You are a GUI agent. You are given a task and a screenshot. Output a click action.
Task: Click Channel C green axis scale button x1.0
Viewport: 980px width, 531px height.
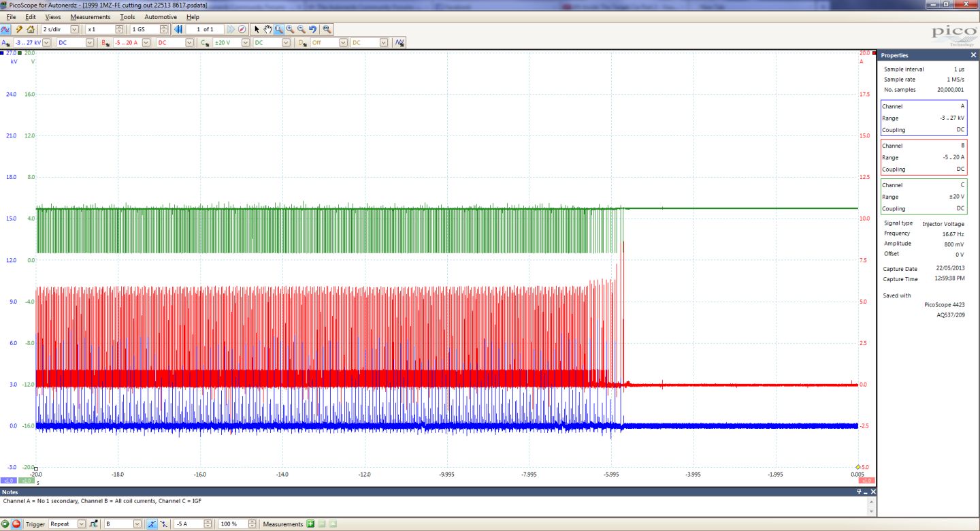[x=27, y=480]
